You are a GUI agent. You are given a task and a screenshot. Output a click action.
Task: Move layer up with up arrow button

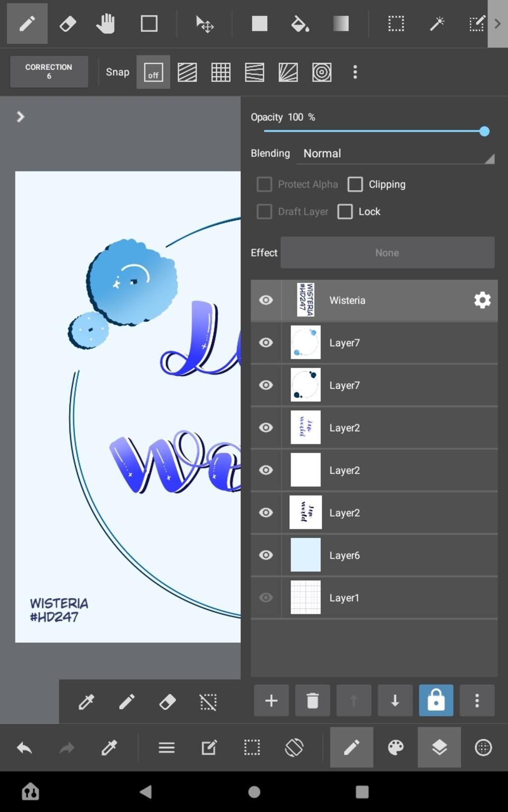tap(354, 700)
